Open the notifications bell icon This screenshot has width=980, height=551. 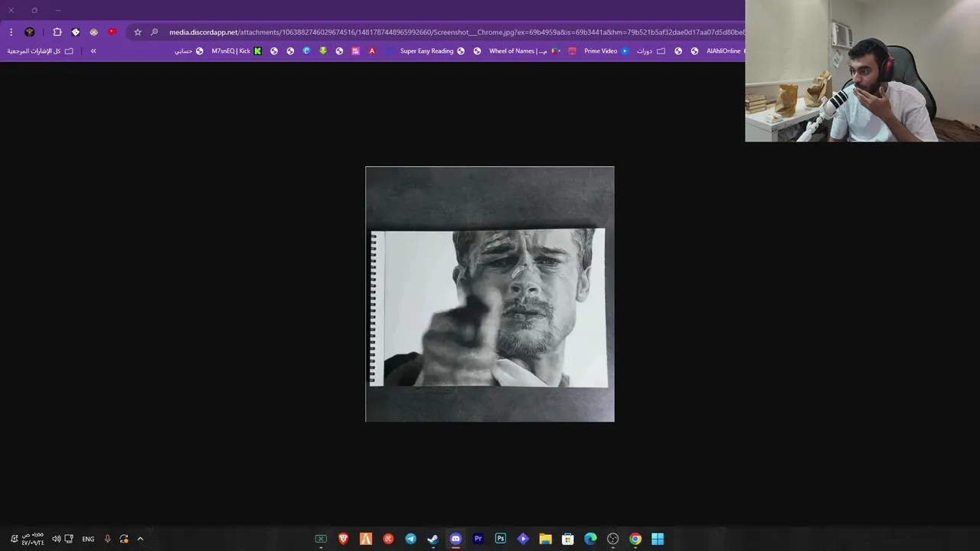click(14, 539)
